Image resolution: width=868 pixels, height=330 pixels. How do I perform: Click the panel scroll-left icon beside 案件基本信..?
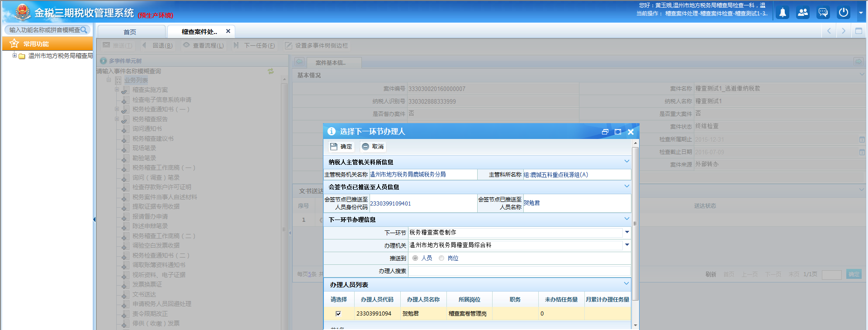point(299,62)
